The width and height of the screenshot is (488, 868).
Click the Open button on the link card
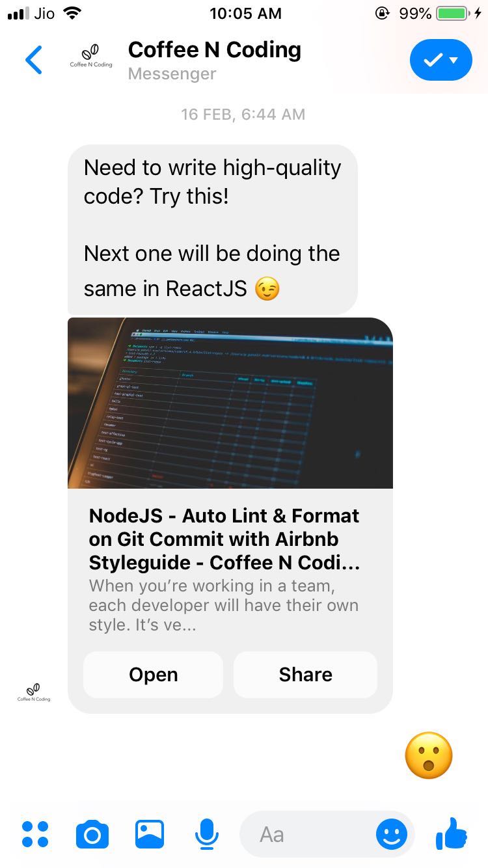click(153, 675)
